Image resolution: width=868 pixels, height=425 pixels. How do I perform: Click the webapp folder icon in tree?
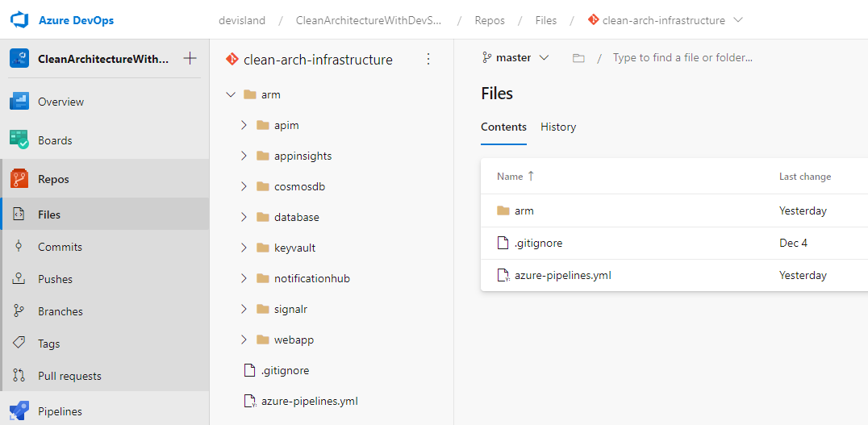[263, 340]
